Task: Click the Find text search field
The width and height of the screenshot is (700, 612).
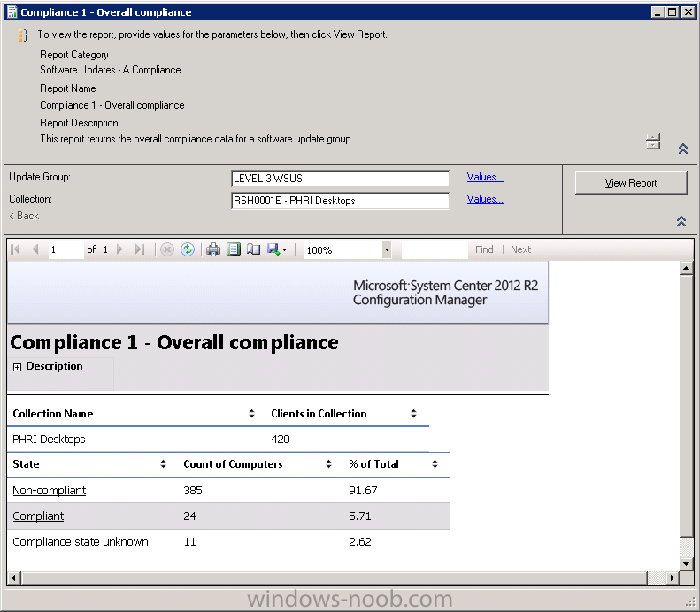Action: point(435,249)
